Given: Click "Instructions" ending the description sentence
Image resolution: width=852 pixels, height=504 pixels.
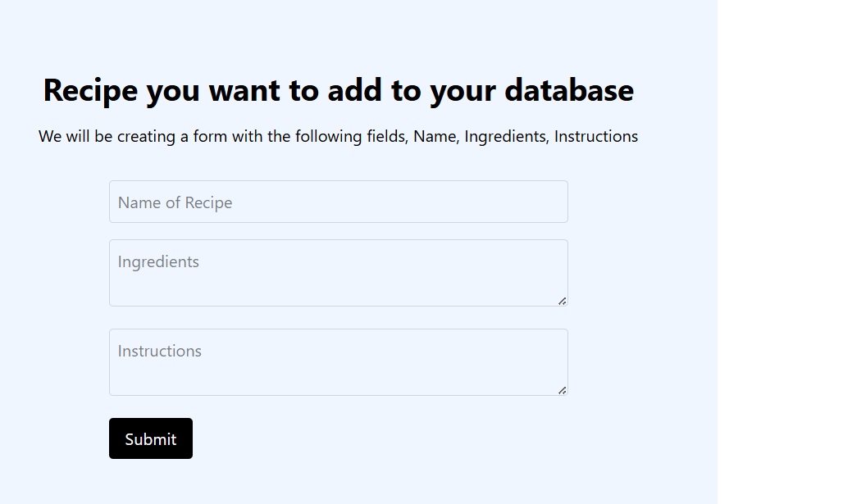Looking at the screenshot, I should (x=596, y=137).
